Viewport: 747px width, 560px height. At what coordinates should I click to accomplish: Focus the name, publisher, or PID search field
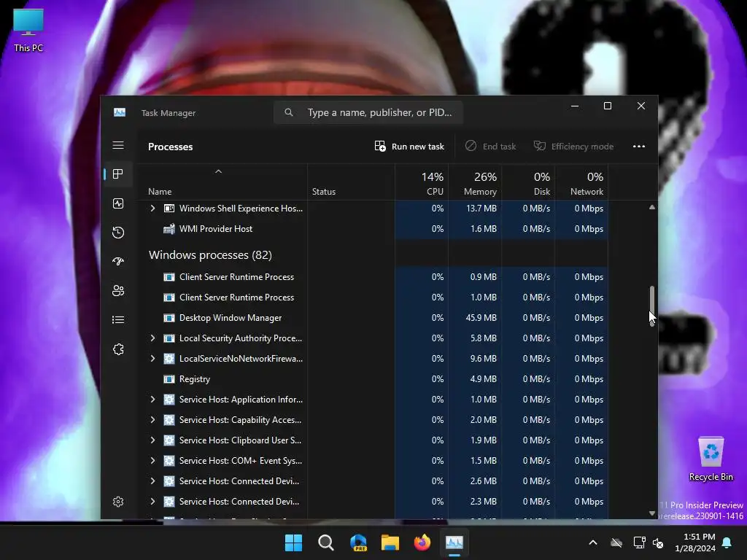pyautogui.click(x=368, y=112)
